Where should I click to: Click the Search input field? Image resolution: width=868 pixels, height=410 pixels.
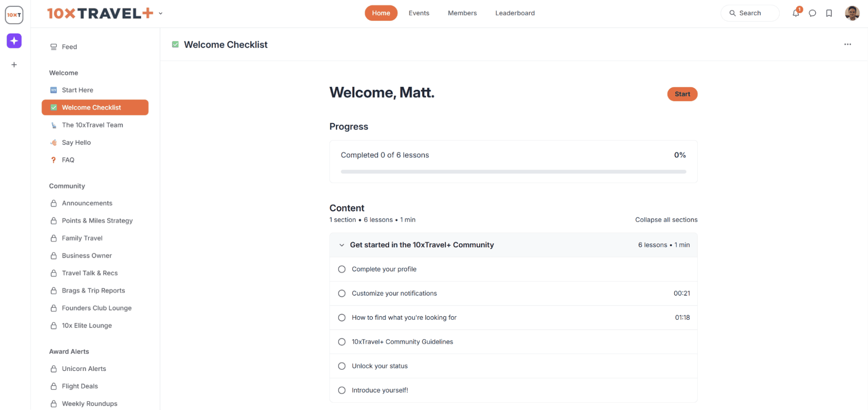click(750, 13)
